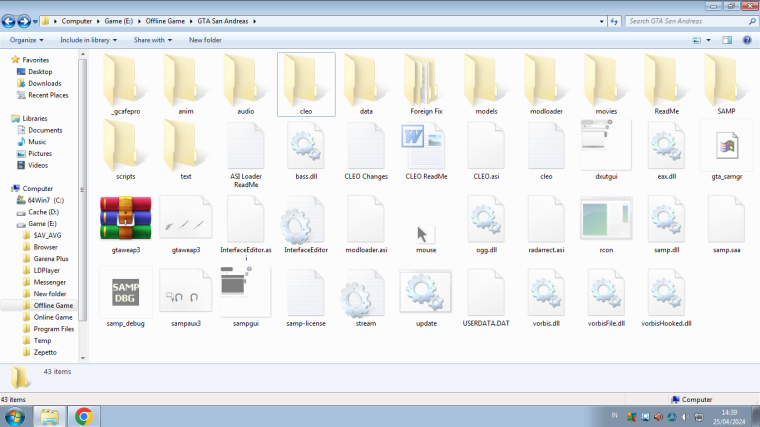Select the InterfaceEditor gear file
This screenshot has height=427, width=760.
click(301, 220)
